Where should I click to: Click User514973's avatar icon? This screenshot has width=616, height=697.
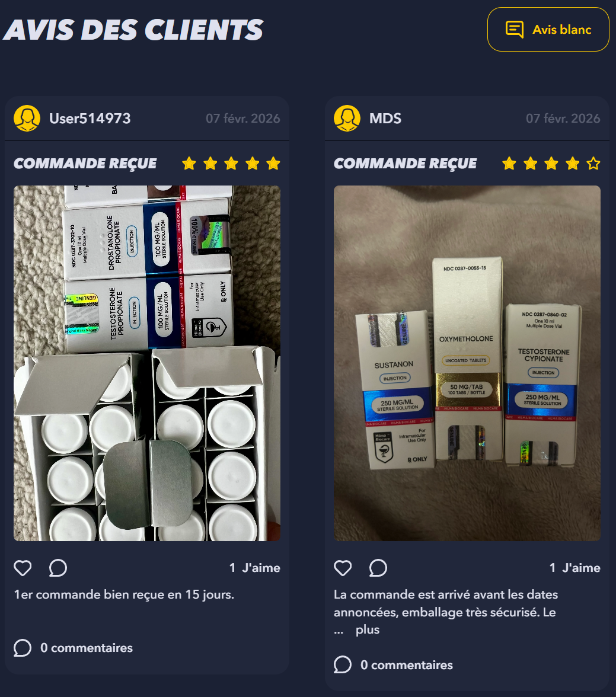[x=27, y=119]
